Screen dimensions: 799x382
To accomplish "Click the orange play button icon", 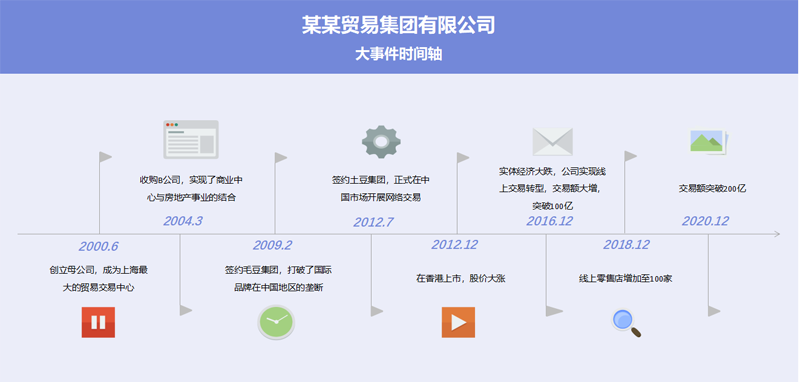I will pyautogui.click(x=458, y=322).
